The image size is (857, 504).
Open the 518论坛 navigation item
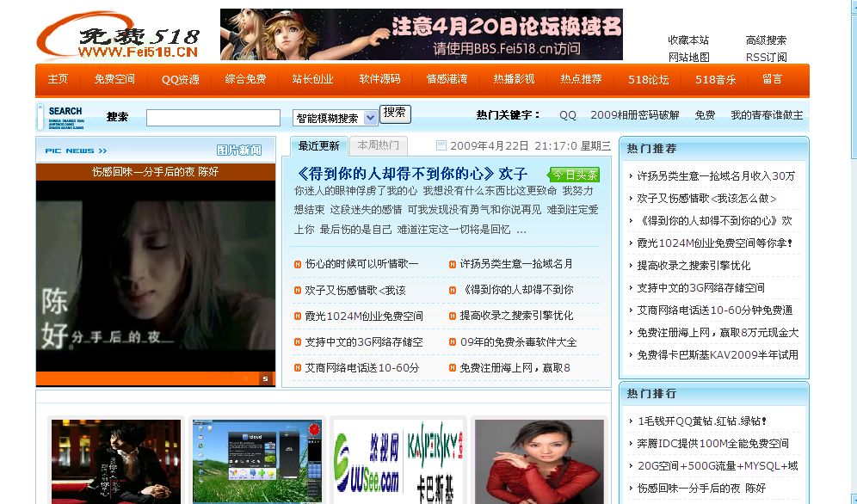[x=648, y=80]
